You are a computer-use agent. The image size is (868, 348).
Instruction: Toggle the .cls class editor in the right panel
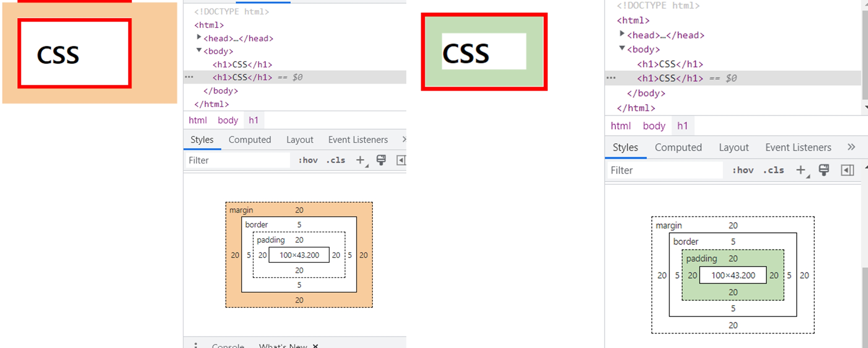(774, 170)
